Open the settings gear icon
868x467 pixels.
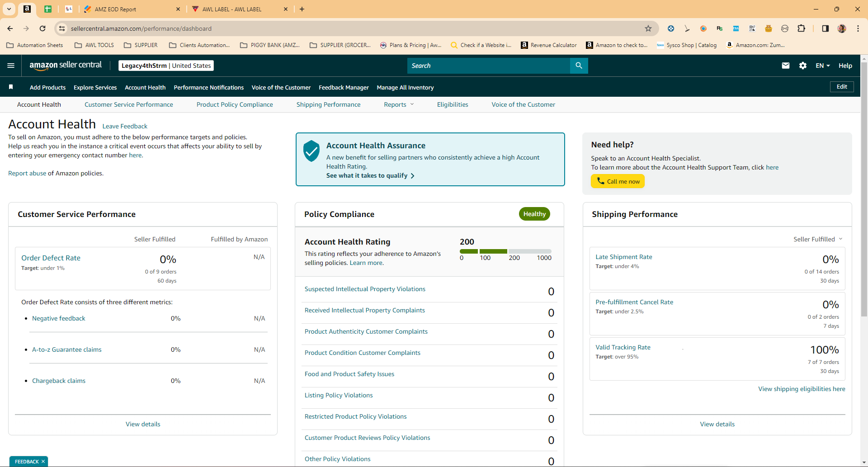point(803,66)
